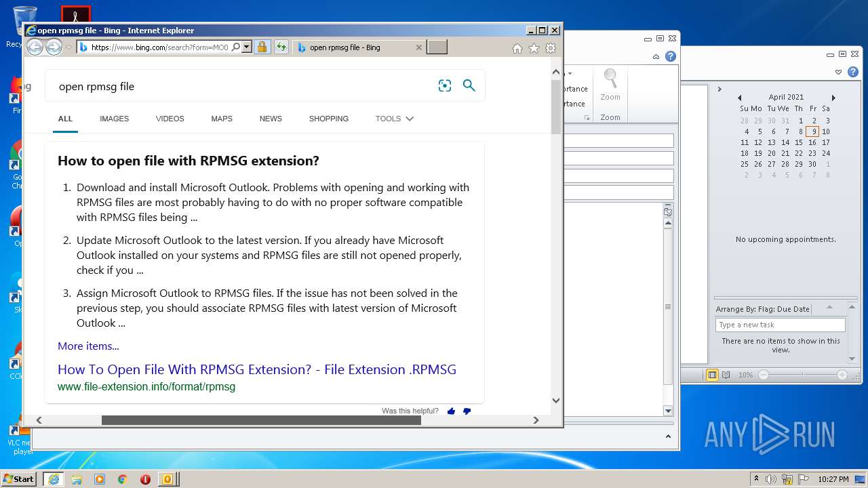The image size is (868, 488).
Task: Open the IE favorites star icon
Action: pyautogui.click(x=534, y=48)
